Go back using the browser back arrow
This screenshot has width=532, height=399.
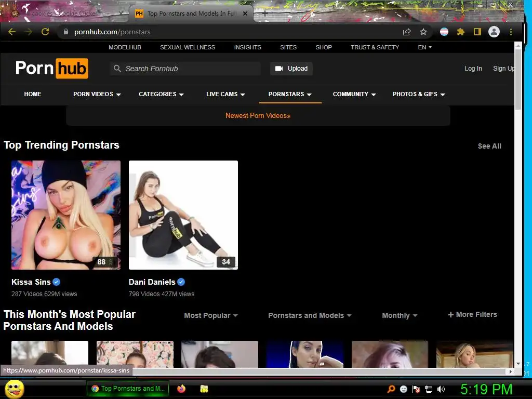(x=12, y=32)
